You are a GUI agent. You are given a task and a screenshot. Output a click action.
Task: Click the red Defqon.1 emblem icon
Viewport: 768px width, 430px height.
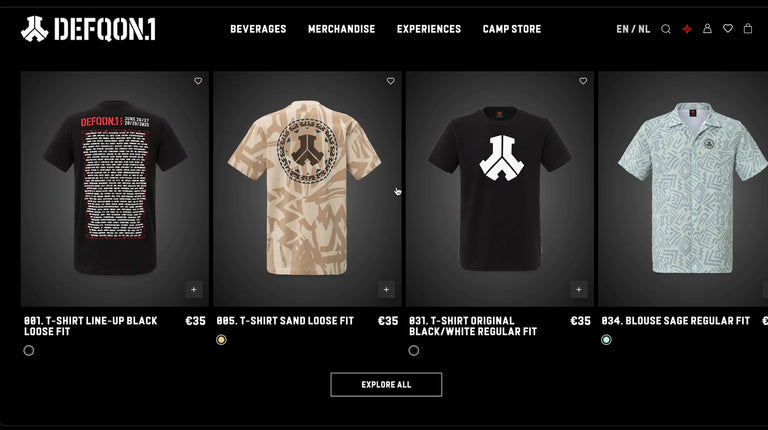(687, 29)
